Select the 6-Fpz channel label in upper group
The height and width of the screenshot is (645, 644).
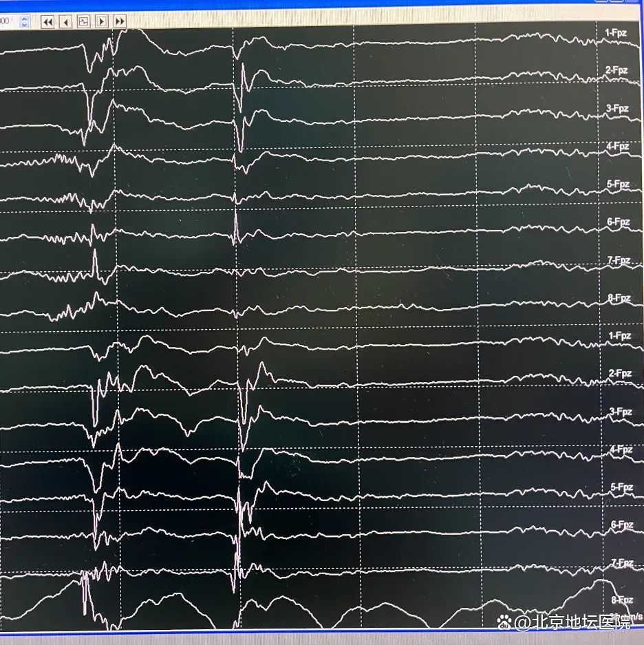coord(617,222)
